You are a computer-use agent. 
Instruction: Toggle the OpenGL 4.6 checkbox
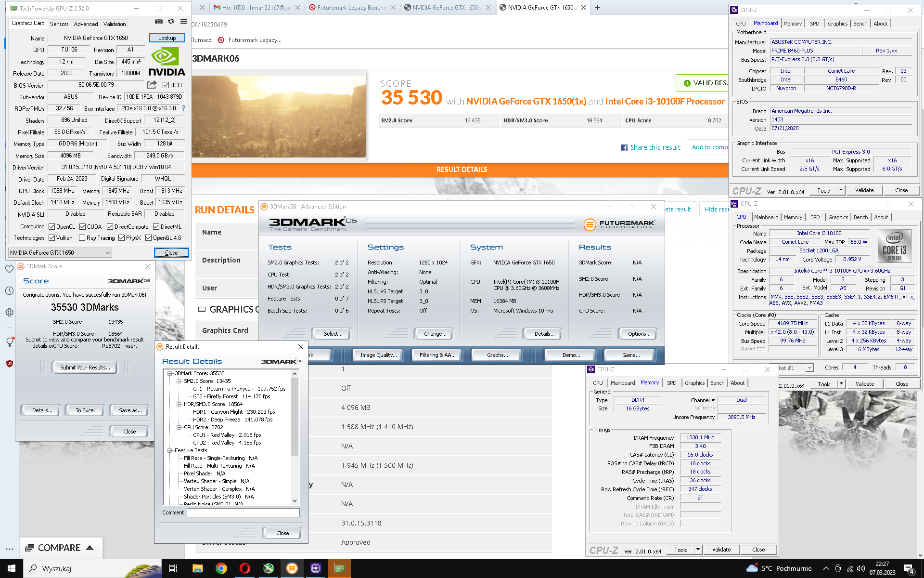tap(148, 237)
